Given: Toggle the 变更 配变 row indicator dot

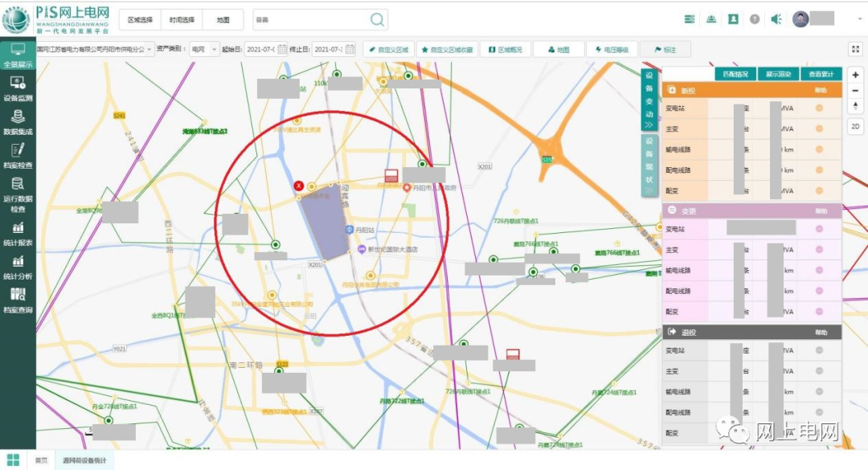Looking at the screenshot, I should (819, 312).
